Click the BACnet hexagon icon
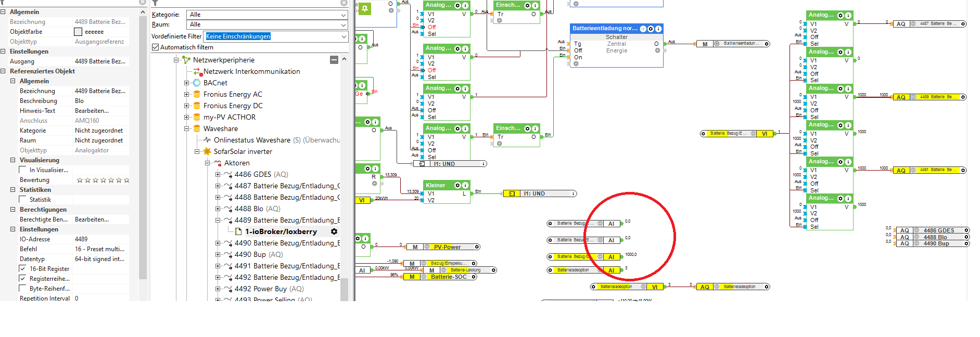This screenshot has width=980, height=337. (x=197, y=83)
